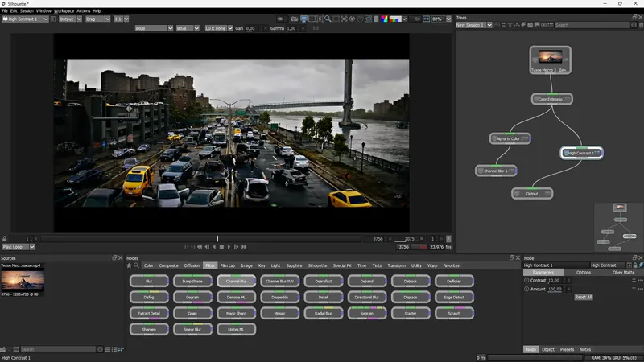Open the Session menu
The image size is (644, 362).
click(27, 10)
